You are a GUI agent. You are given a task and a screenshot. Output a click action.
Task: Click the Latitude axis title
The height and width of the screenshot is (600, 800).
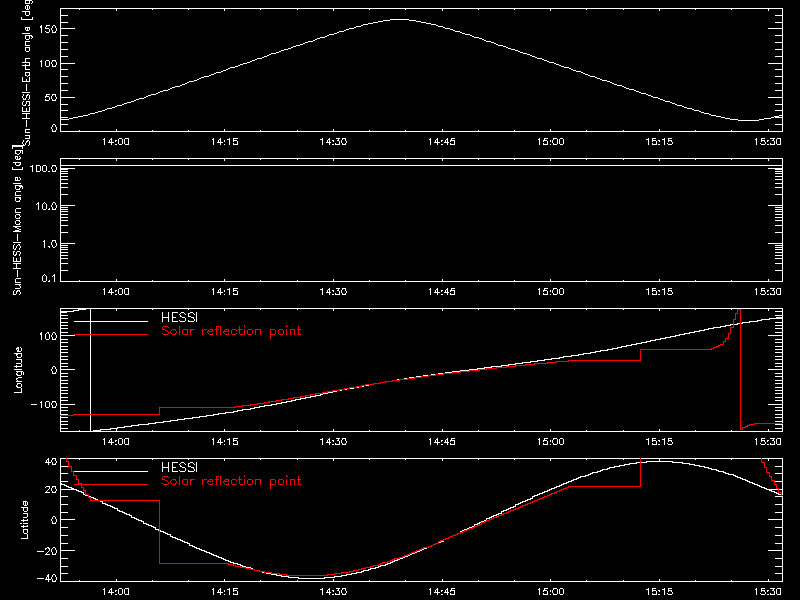click(x=24, y=520)
